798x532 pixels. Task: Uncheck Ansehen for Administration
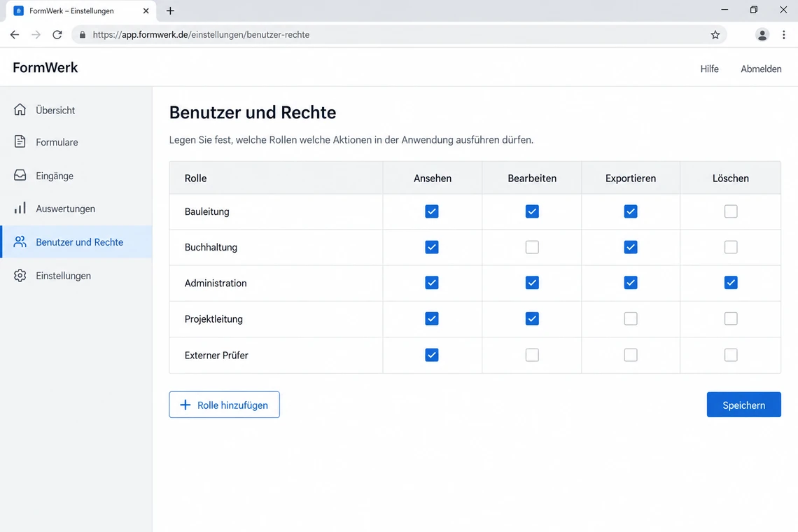[x=432, y=283]
